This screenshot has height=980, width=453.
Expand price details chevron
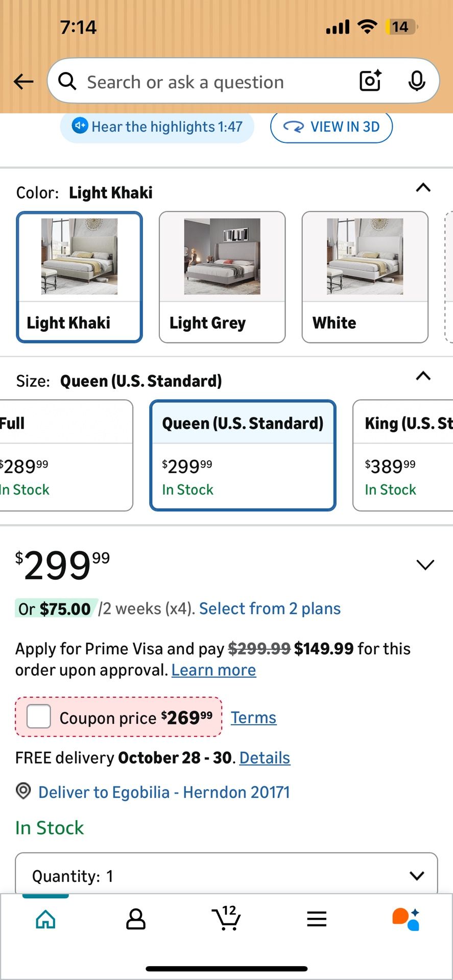pos(425,565)
